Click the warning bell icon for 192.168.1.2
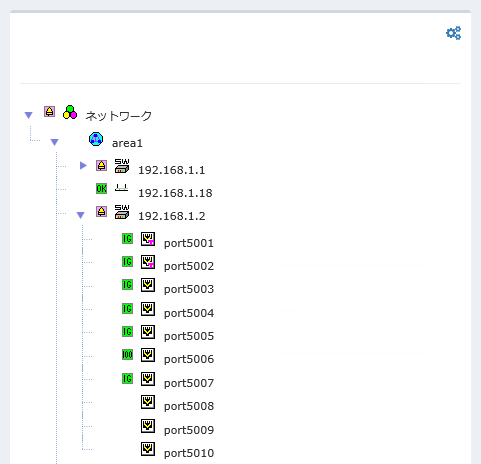The height and width of the screenshot is (464, 481). (x=101, y=212)
